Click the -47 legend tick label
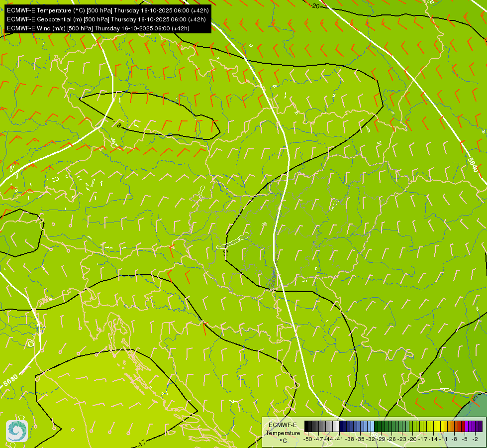Image resolution: width=487 pixels, height=448 pixels. coord(318,439)
